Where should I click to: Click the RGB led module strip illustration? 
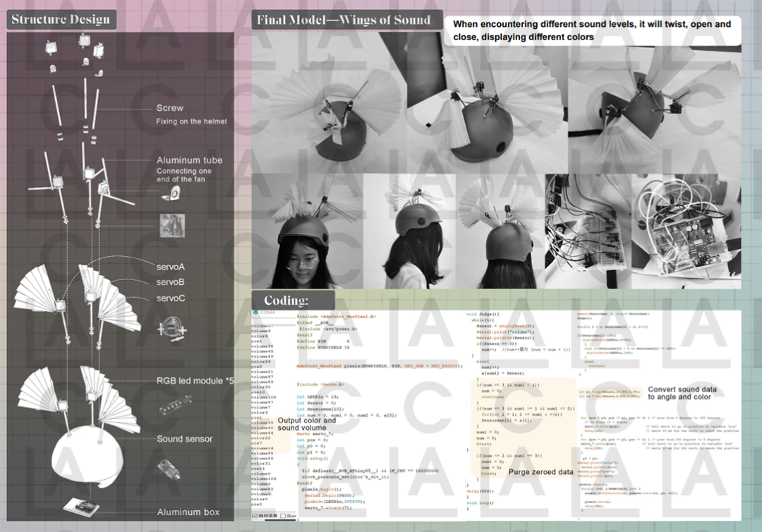coord(176,405)
